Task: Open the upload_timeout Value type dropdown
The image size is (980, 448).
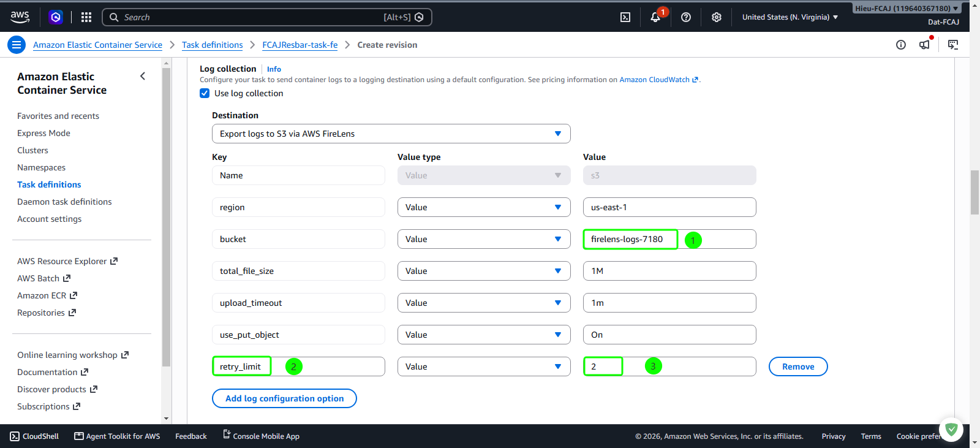Action: 484,303
